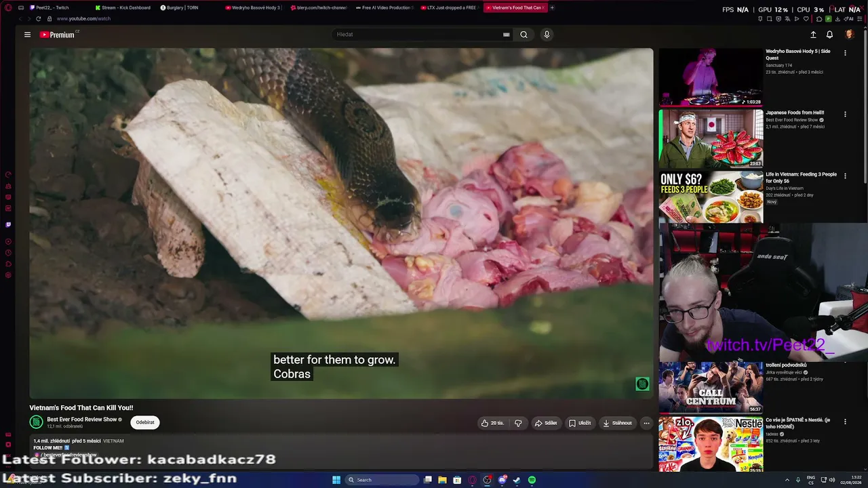Viewport: 868px width, 488px height.
Task: Switch to Free AI Video Production tab
Action: pos(384,7)
